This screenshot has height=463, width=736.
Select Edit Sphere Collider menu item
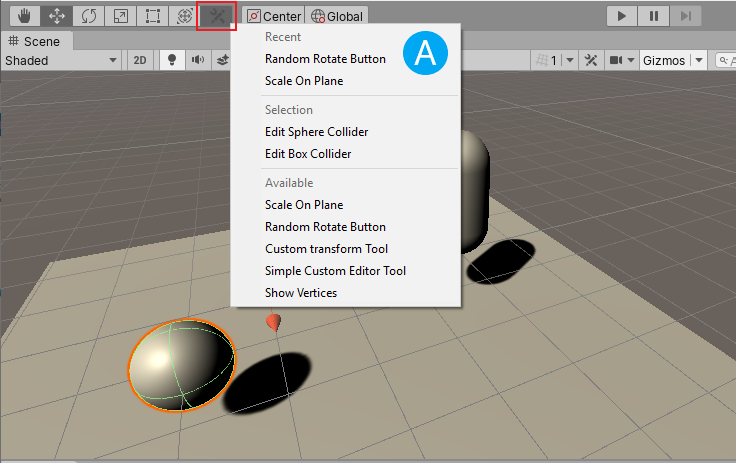click(x=316, y=132)
